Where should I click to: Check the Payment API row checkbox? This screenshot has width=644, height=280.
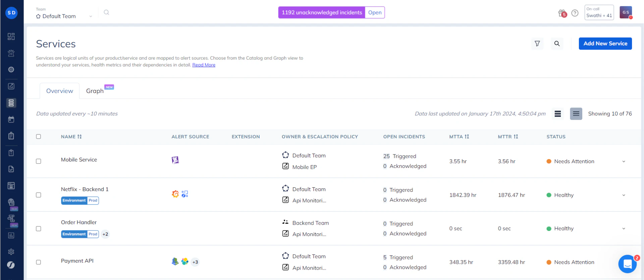(x=39, y=262)
